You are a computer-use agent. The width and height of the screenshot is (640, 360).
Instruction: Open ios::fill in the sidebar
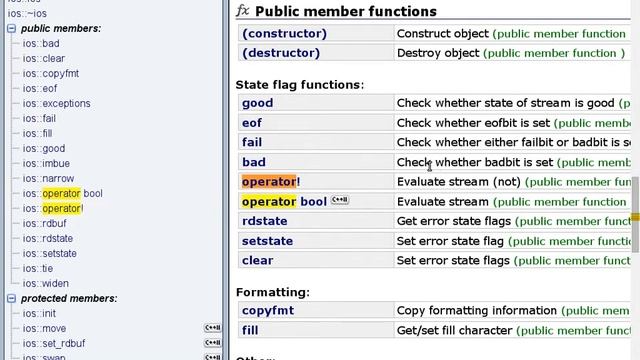pyautogui.click(x=37, y=133)
